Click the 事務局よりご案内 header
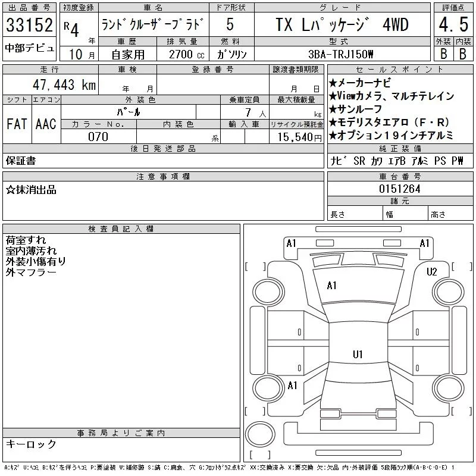This screenshot has height=476, width=476. coord(121,433)
